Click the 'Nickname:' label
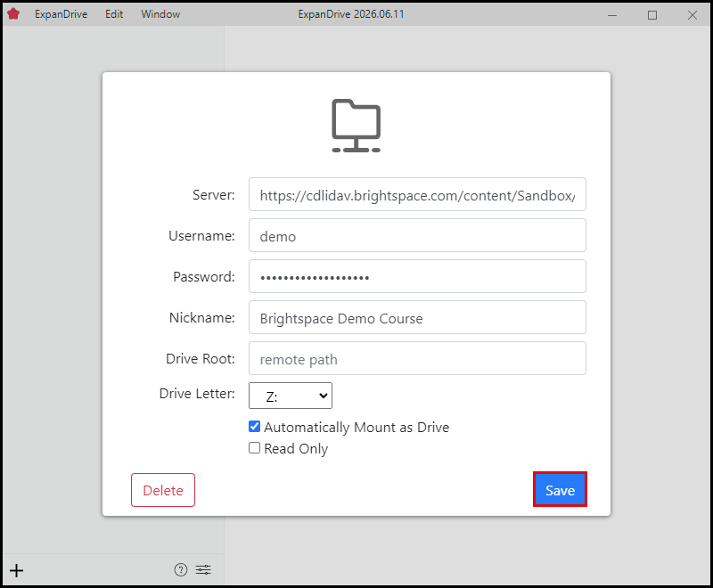The width and height of the screenshot is (713, 588). click(x=202, y=318)
